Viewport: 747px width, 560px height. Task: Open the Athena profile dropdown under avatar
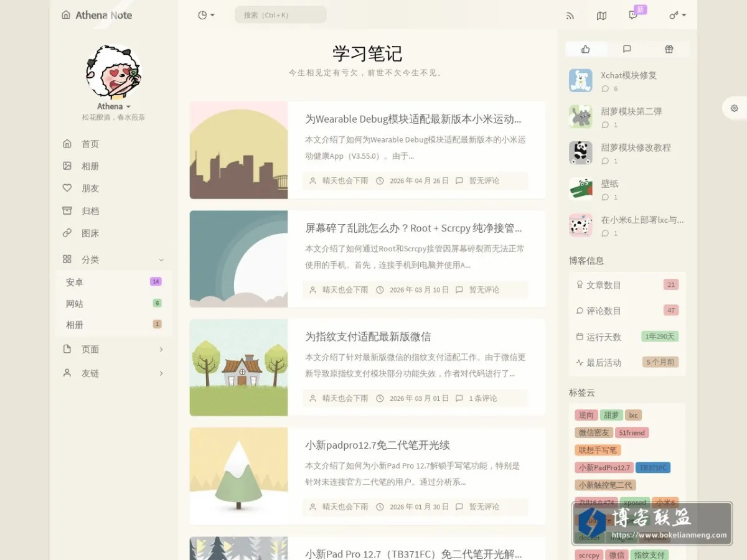tap(113, 106)
